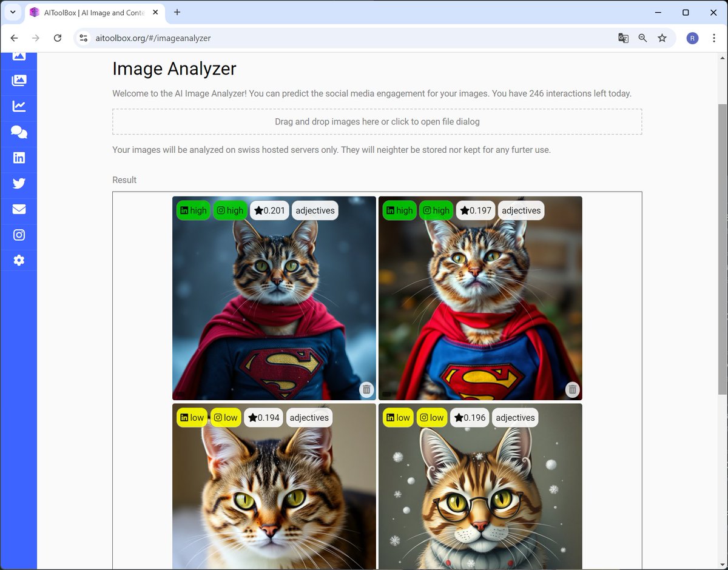Click Instagram high badge on 0.197 image
Screen dimensions: 728x570
[x=436, y=210]
